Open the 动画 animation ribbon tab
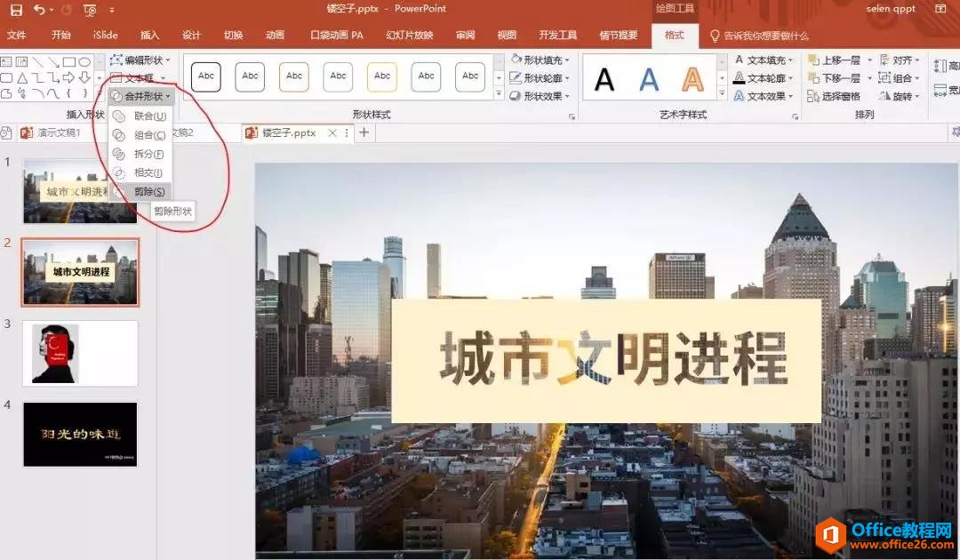This screenshot has height=560, width=960. pos(275,36)
